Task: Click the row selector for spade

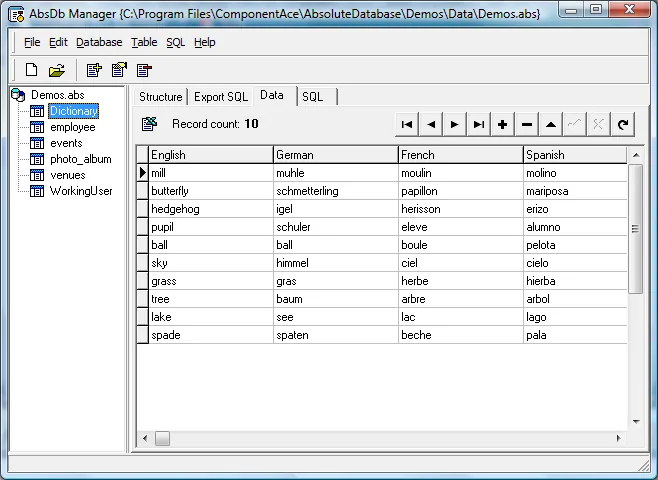Action: click(143, 335)
